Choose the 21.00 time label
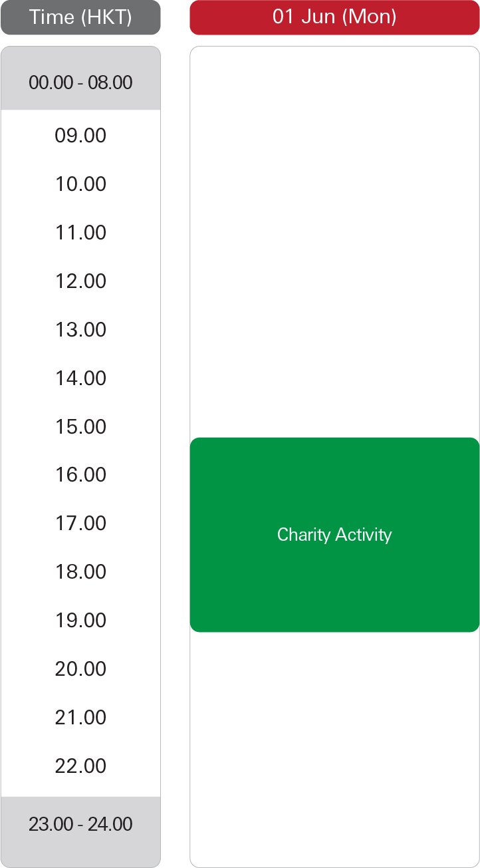The height and width of the screenshot is (868, 480). (x=80, y=718)
